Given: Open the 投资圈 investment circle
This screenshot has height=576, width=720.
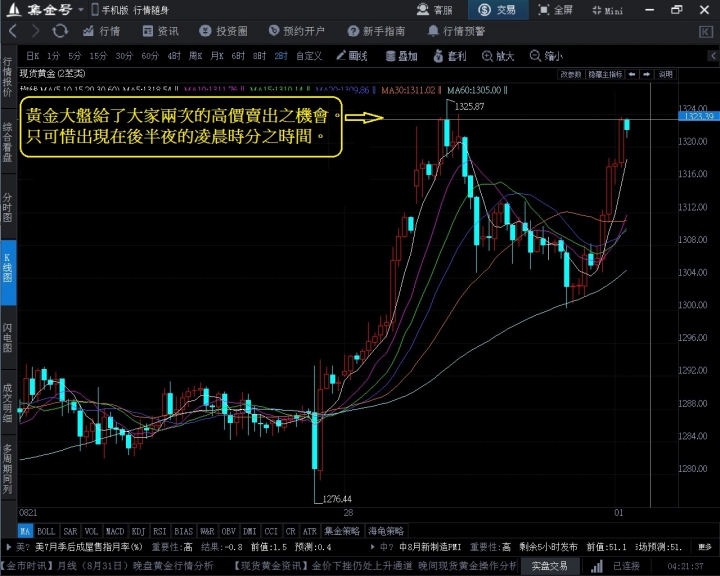Looking at the screenshot, I should tap(223, 31).
